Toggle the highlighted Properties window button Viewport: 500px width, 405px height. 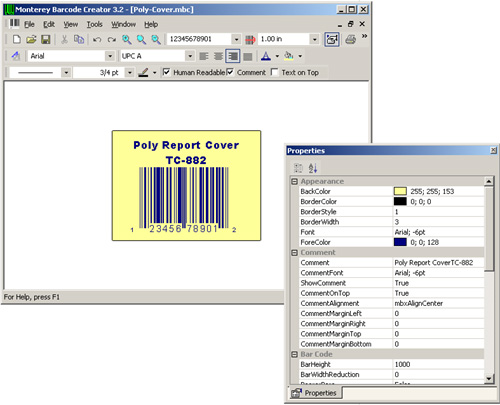pyautogui.click(x=332, y=39)
